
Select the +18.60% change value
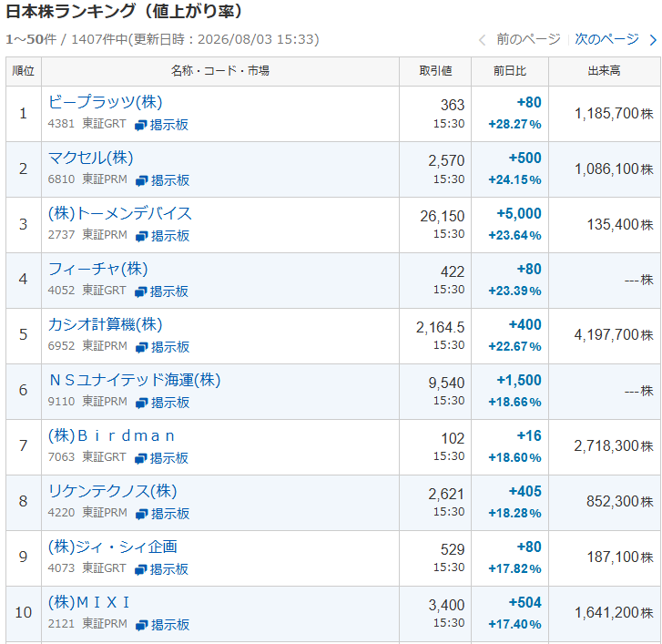514,458
